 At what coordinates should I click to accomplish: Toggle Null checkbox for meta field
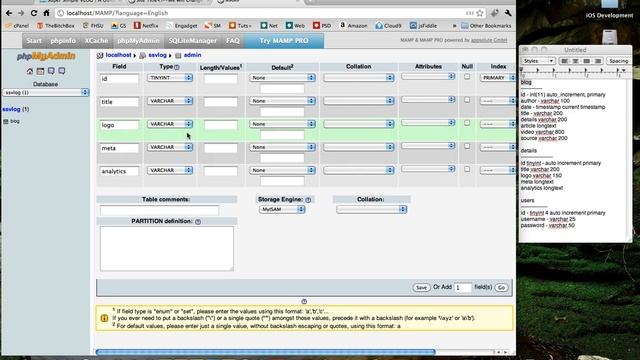point(467,146)
